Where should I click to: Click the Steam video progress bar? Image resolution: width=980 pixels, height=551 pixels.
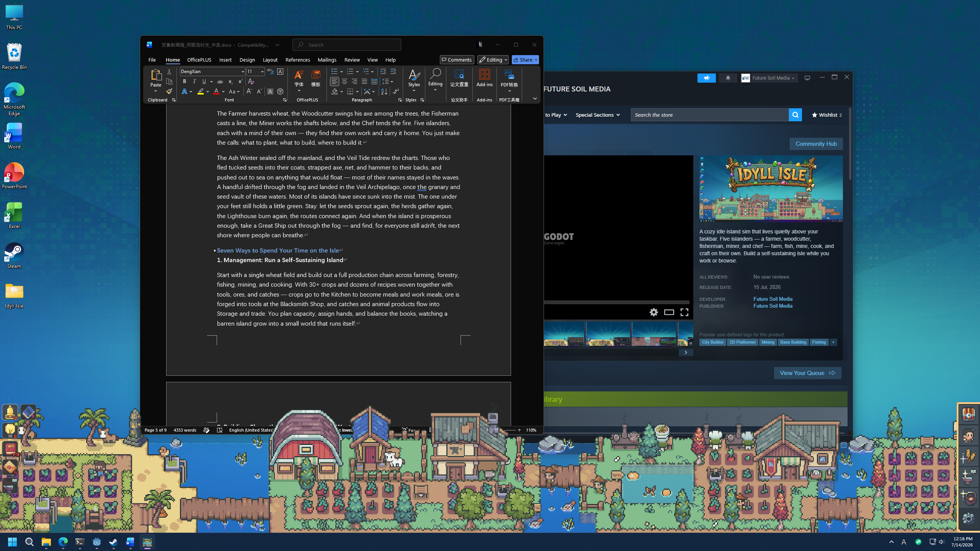pyautogui.click(x=616, y=302)
